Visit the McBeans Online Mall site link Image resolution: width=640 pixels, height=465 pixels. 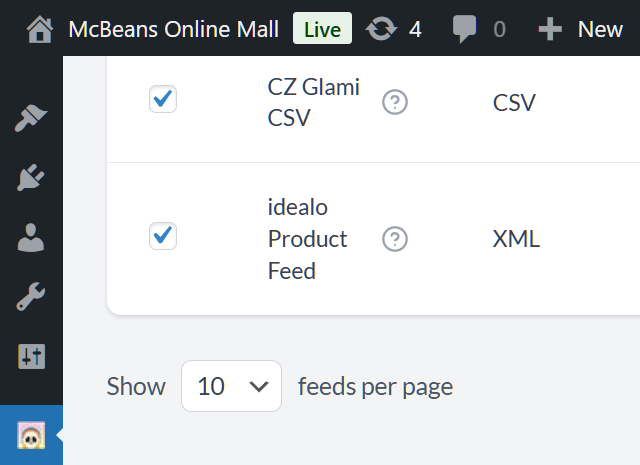point(173,29)
